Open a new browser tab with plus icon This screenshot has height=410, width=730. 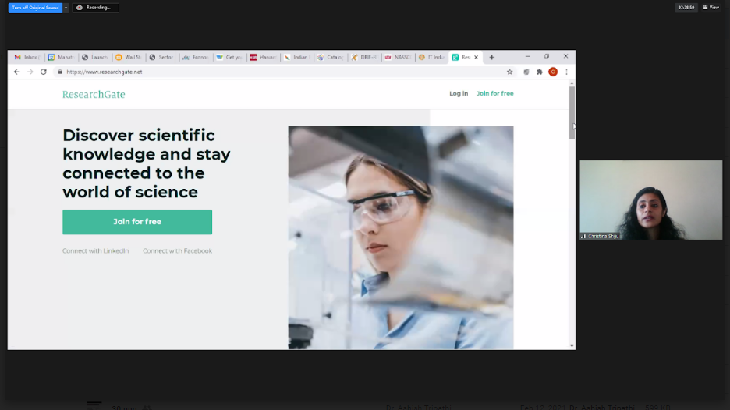click(492, 57)
